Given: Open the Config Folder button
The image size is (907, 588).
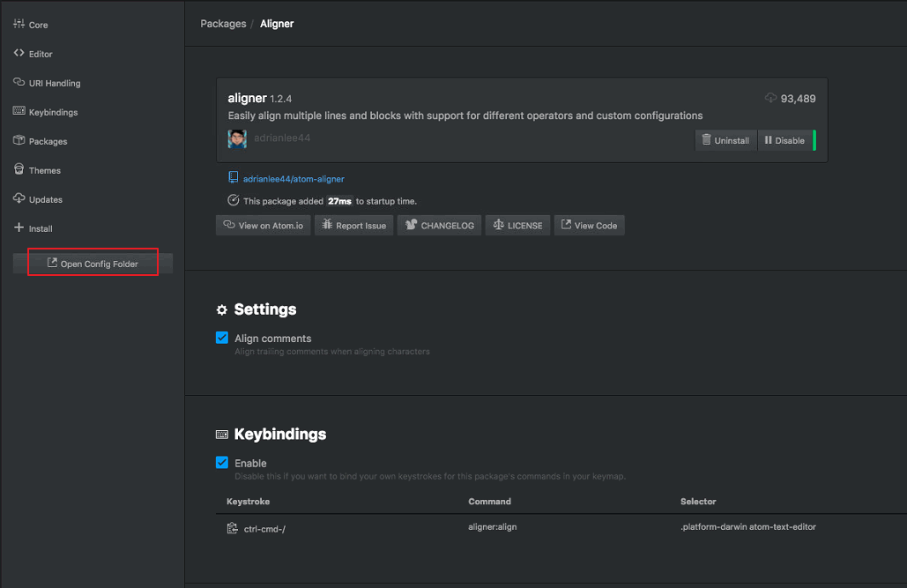Looking at the screenshot, I should tap(93, 264).
